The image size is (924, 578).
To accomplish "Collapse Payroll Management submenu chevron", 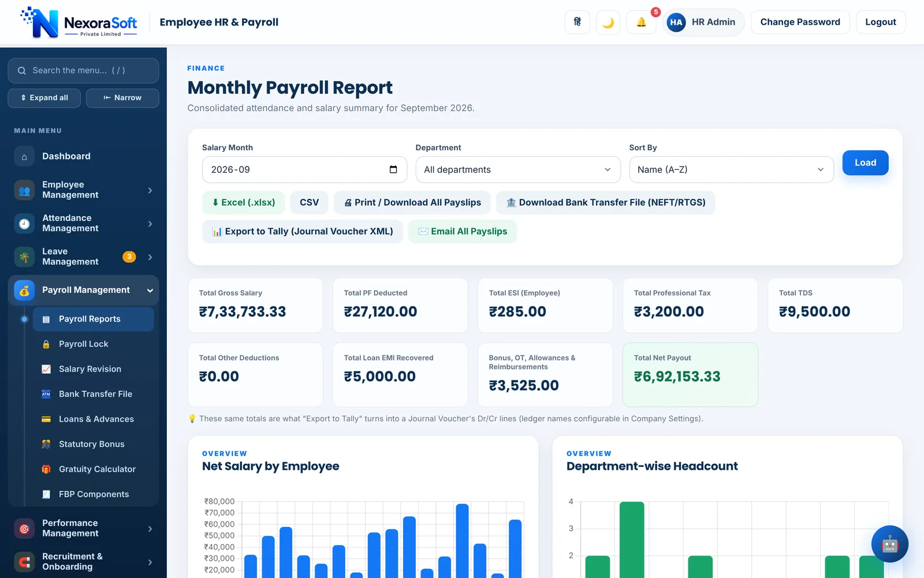I will (x=150, y=291).
